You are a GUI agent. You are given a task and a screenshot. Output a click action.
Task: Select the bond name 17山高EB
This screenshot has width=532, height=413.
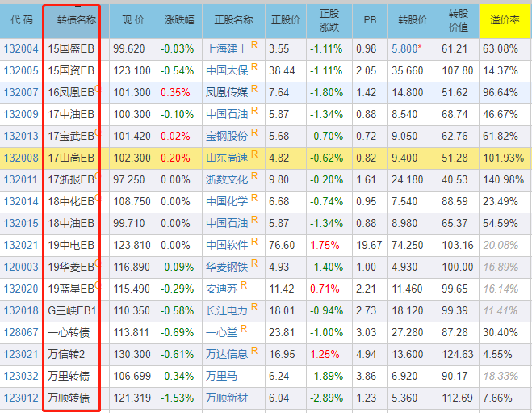click(71, 158)
